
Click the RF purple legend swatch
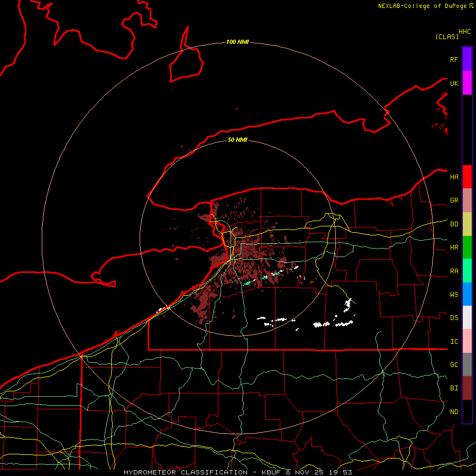[467, 59]
